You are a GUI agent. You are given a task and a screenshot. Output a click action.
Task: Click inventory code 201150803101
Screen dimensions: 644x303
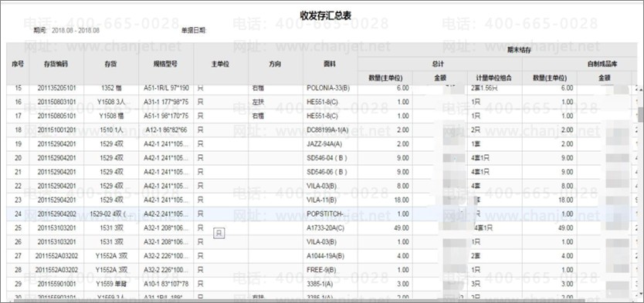coord(56,102)
